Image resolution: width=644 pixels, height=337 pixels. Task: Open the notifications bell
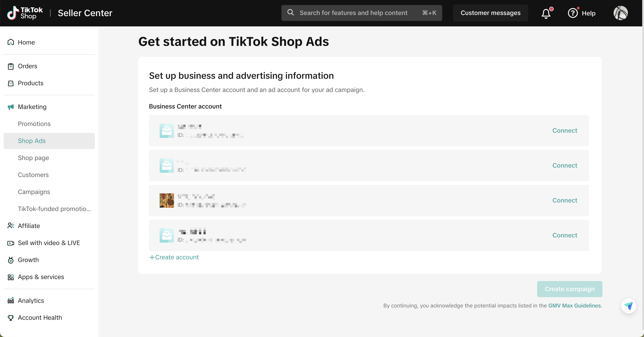pos(546,13)
